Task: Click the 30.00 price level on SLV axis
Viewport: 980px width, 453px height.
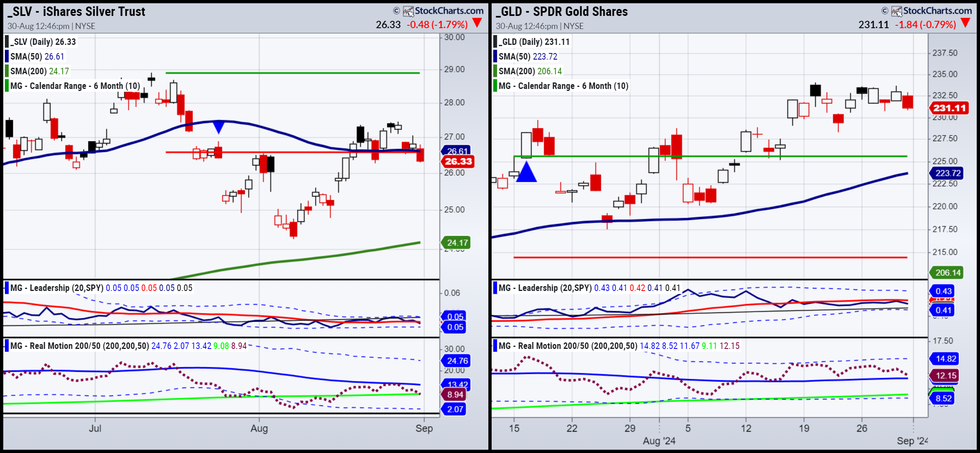Action: click(x=454, y=37)
